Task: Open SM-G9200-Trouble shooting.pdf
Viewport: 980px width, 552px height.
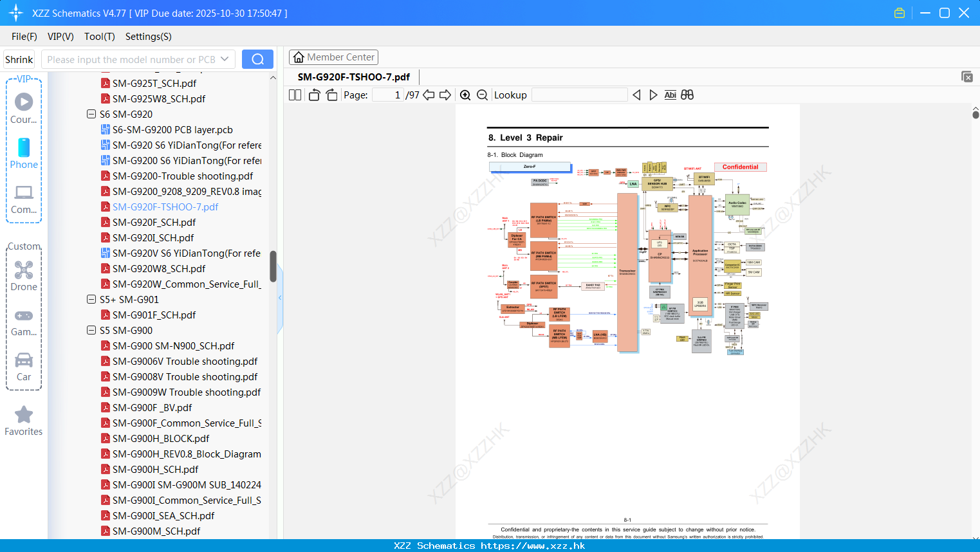Action: tap(183, 176)
